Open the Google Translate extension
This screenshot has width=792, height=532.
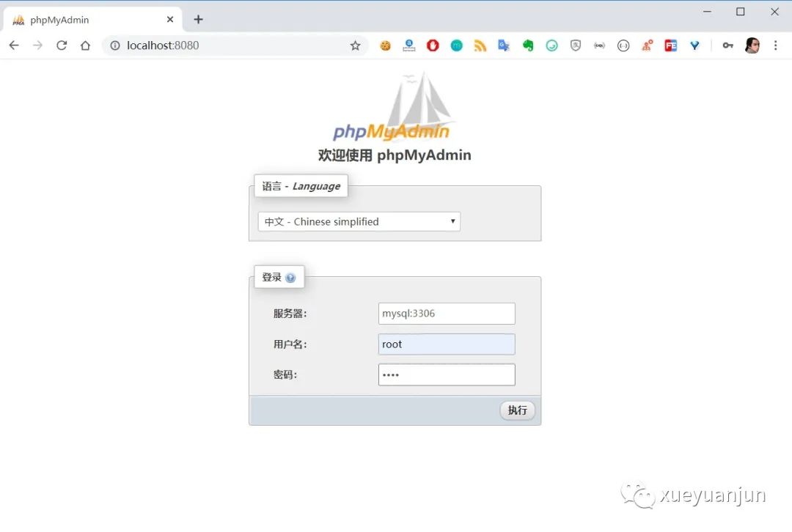pyautogui.click(x=504, y=45)
